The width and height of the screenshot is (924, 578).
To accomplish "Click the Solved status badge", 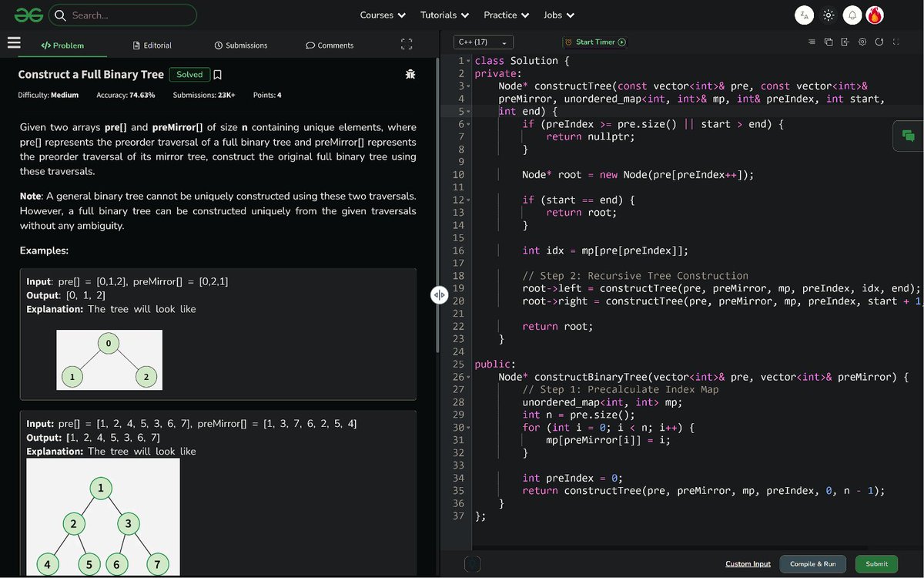I will coord(189,75).
